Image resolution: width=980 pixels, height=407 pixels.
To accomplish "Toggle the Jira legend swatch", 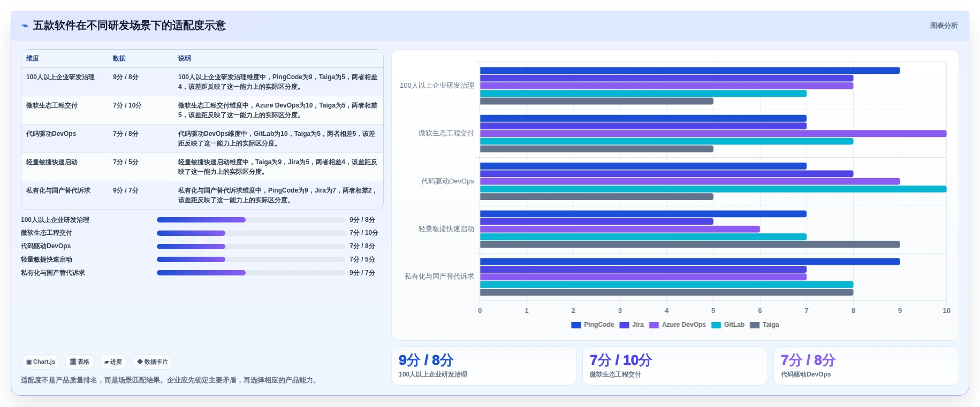I will point(624,325).
